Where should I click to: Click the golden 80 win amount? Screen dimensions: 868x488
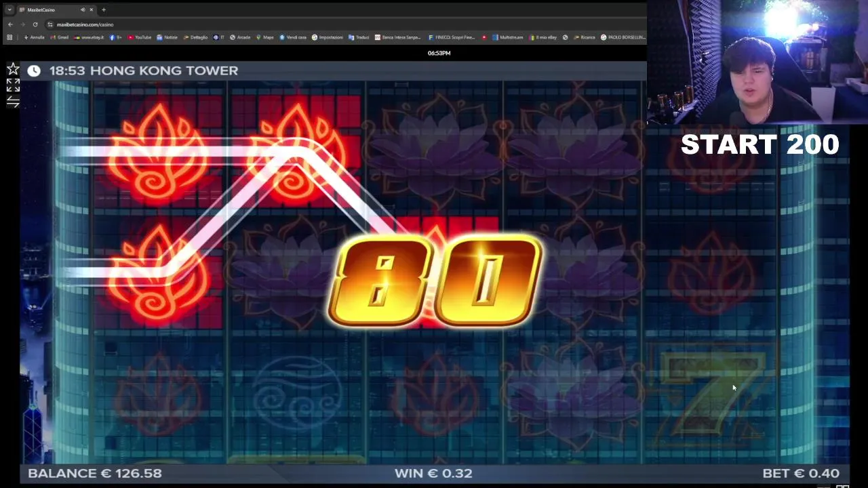[435, 281]
